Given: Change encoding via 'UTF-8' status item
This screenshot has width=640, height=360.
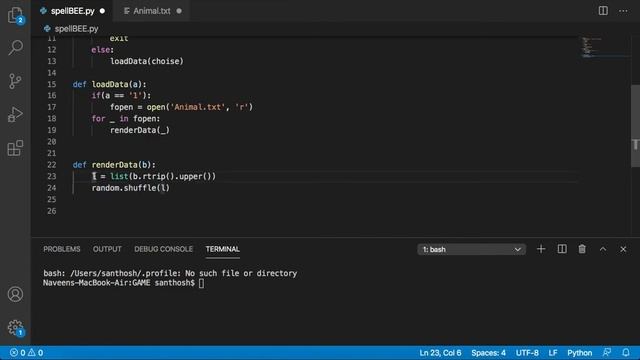Looking at the screenshot, I should [x=527, y=353].
